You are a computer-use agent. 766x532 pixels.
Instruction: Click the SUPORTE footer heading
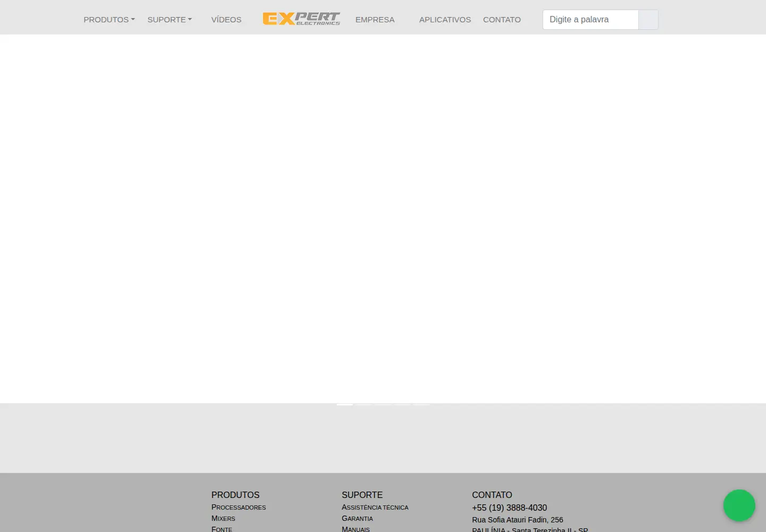(362, 495)
